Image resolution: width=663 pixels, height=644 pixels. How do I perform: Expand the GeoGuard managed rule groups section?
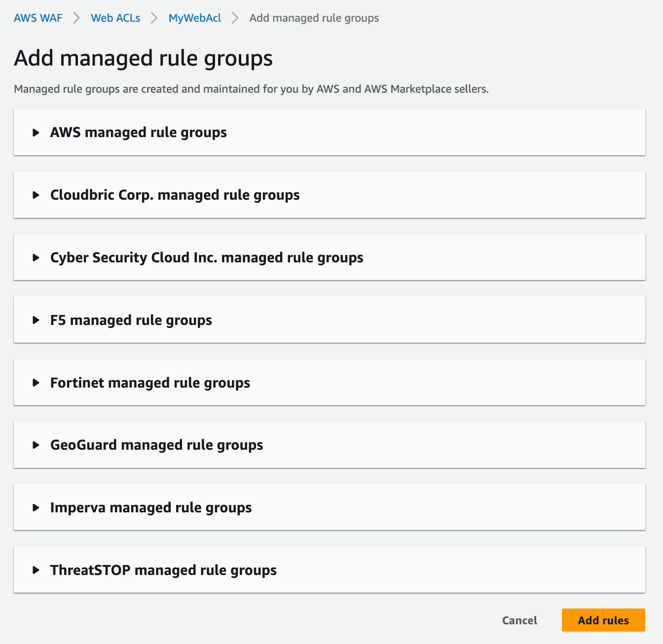(156, 445)
